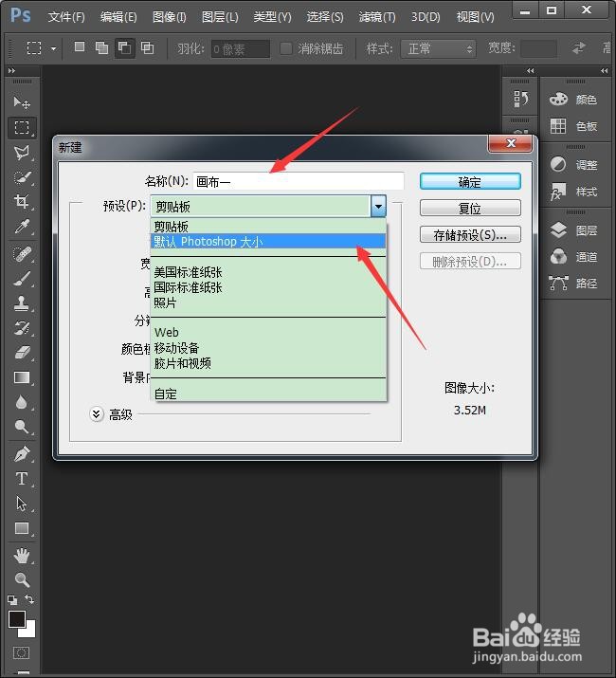This screenshot has height=678, width=616.
Task: Click the Reset button
Action: (x=470, y=208)
